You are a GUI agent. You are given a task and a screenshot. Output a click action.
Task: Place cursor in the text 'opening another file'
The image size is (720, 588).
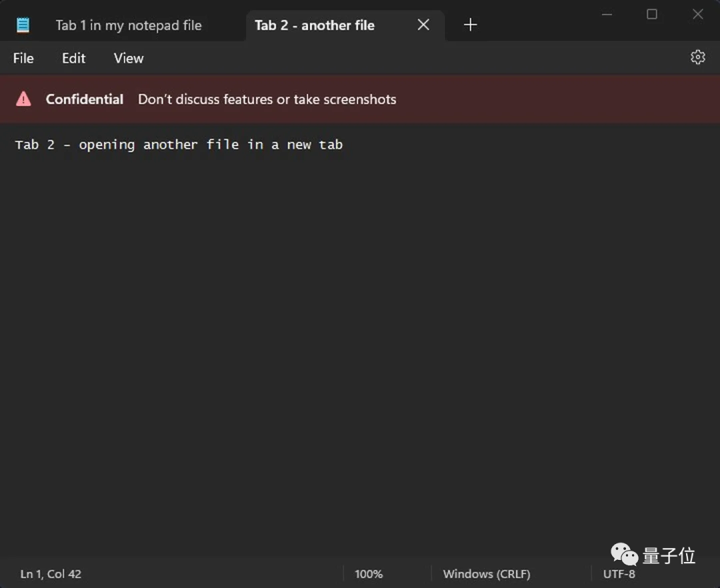159,145
